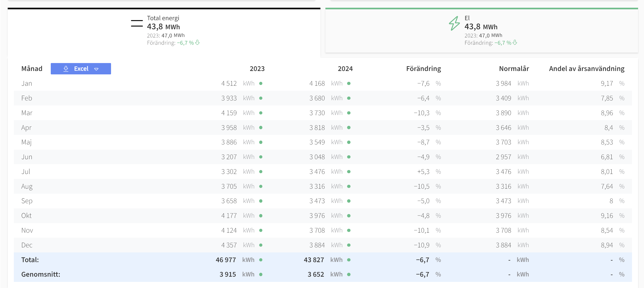Click the 2023 column header
Image resolution: width=644 pixels, height=288 pixels.
(257, 68)
